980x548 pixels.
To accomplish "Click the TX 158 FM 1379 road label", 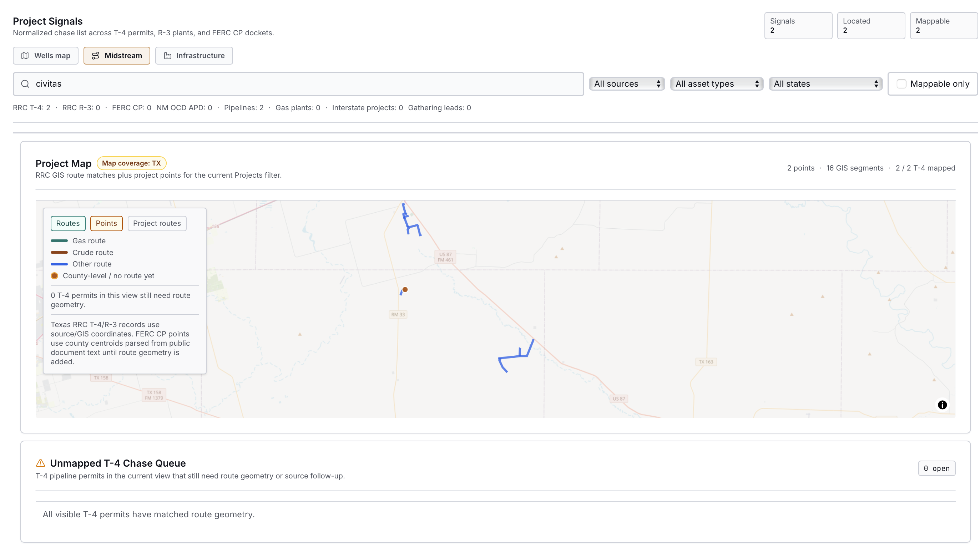I will point(154,395).
